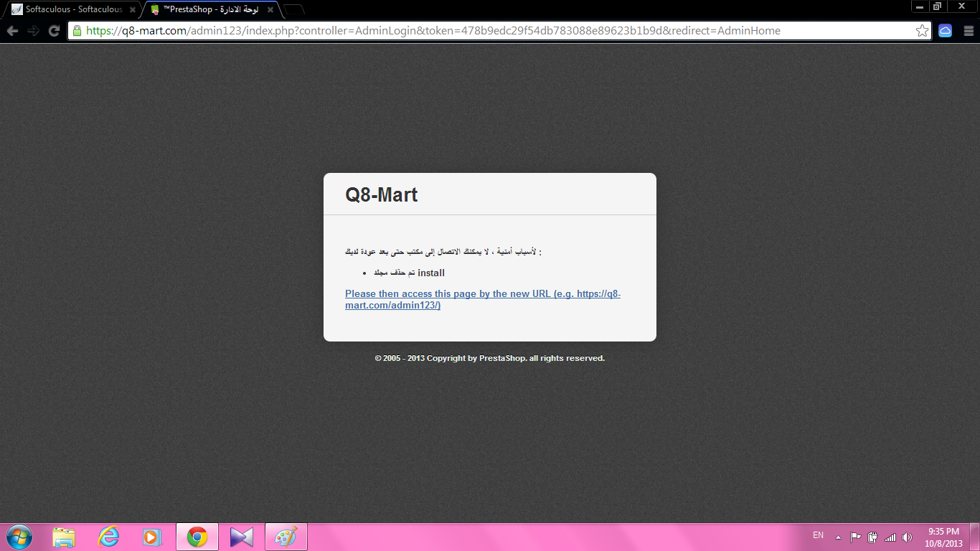
Task: Open Windows Media Player from the taskbar
Action: 152,537
